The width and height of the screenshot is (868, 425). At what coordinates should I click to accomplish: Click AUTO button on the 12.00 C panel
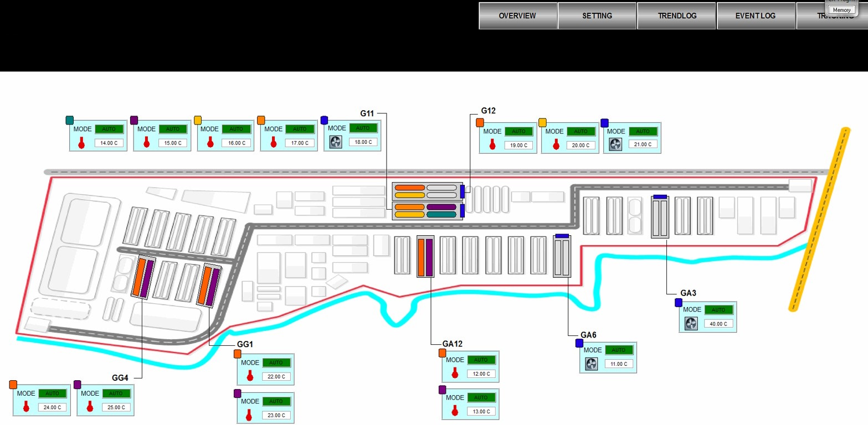pyautogui.click(x=481, y=360)
